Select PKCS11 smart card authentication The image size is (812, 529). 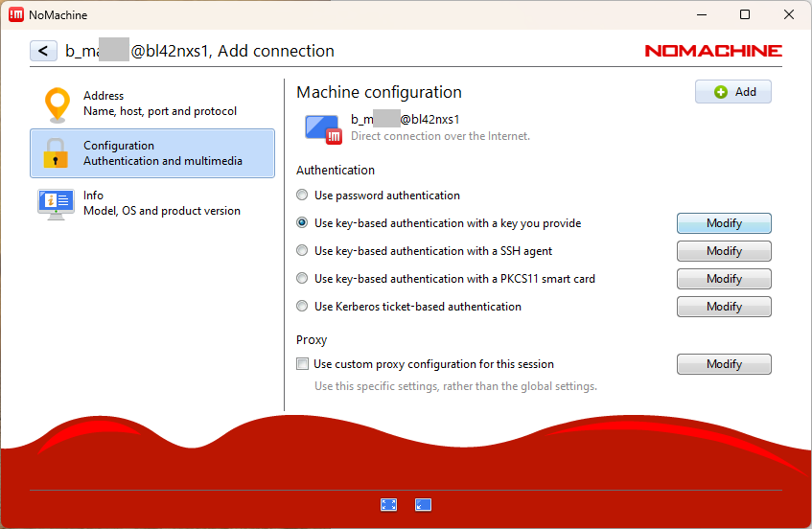(303, 279)
